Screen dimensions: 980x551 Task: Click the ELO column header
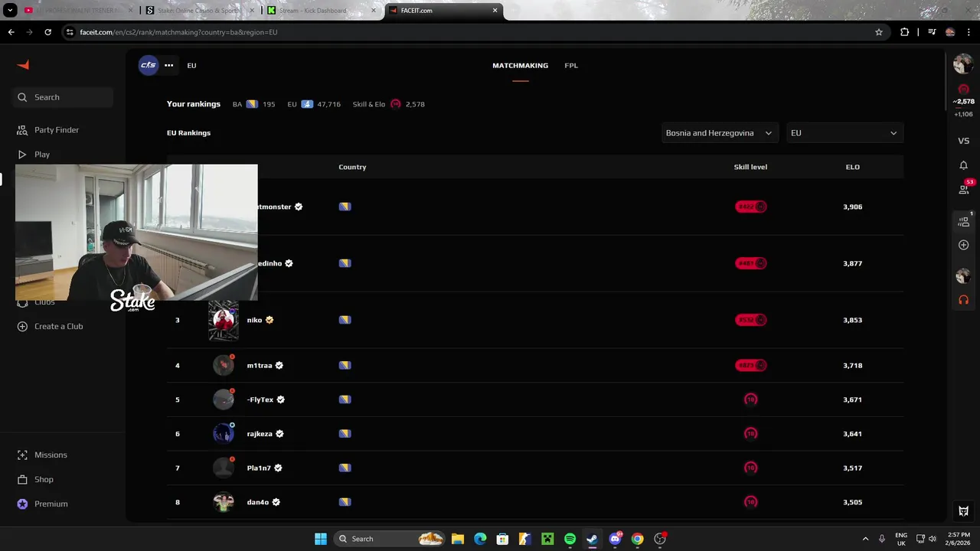[852, 167]
